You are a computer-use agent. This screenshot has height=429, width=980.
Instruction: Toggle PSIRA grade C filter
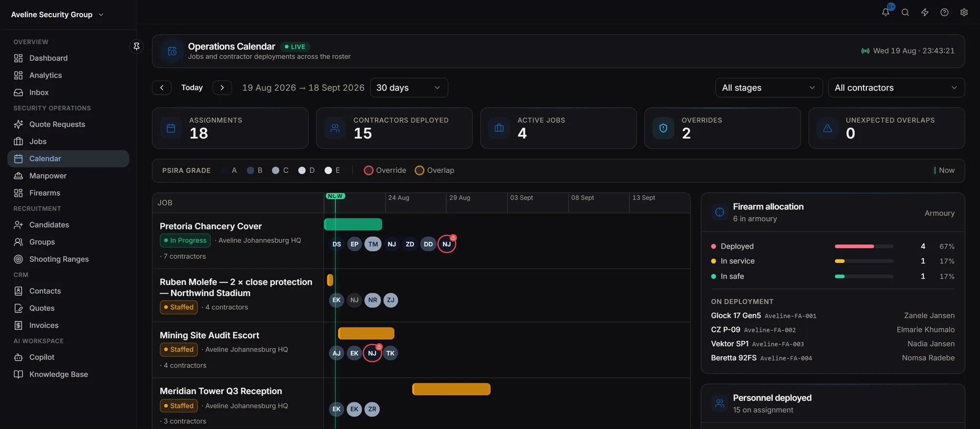point(280,171)
